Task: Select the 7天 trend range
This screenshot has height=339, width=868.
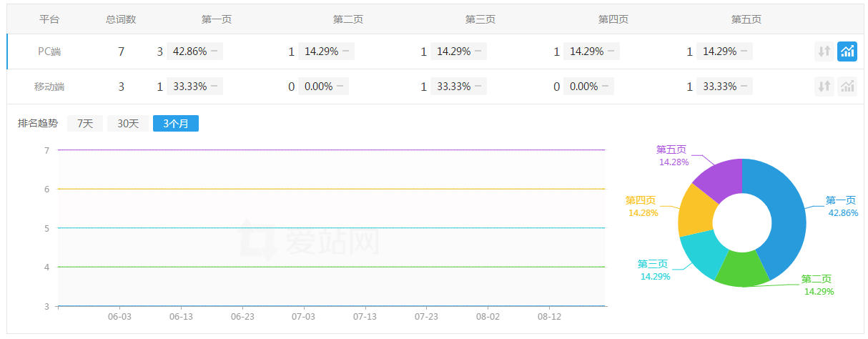Action: pos(85,124)
